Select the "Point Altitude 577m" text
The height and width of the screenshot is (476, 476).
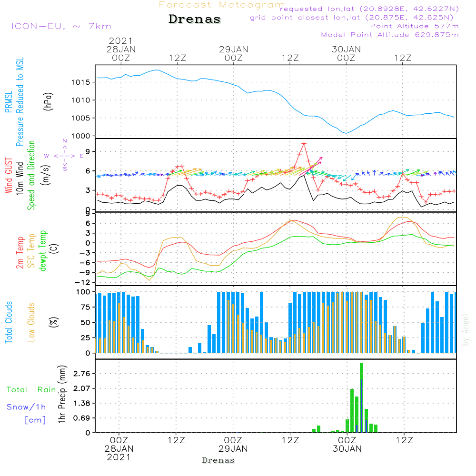(415, 26)
